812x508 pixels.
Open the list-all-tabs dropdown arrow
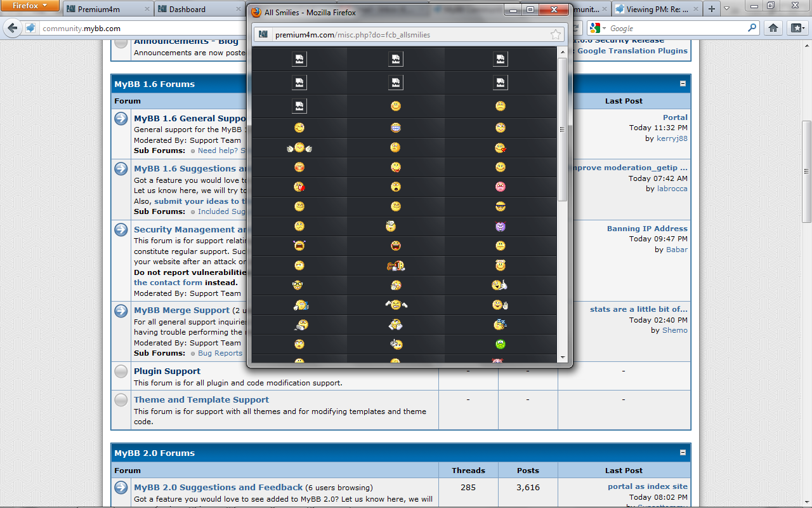click(x=726, y=9)
